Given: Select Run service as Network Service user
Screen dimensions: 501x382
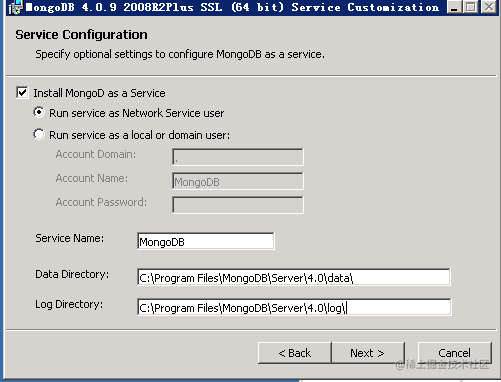Looking at the screenshot, I should click(39, 112).
